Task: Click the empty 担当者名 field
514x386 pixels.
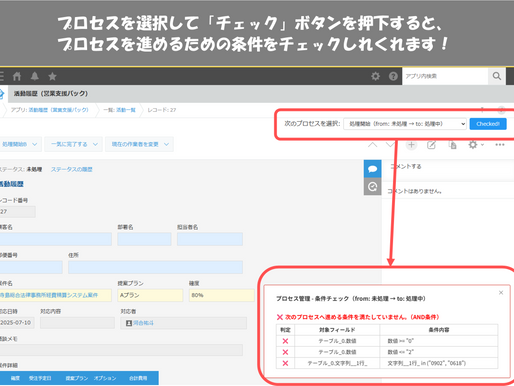Action: 210,239
